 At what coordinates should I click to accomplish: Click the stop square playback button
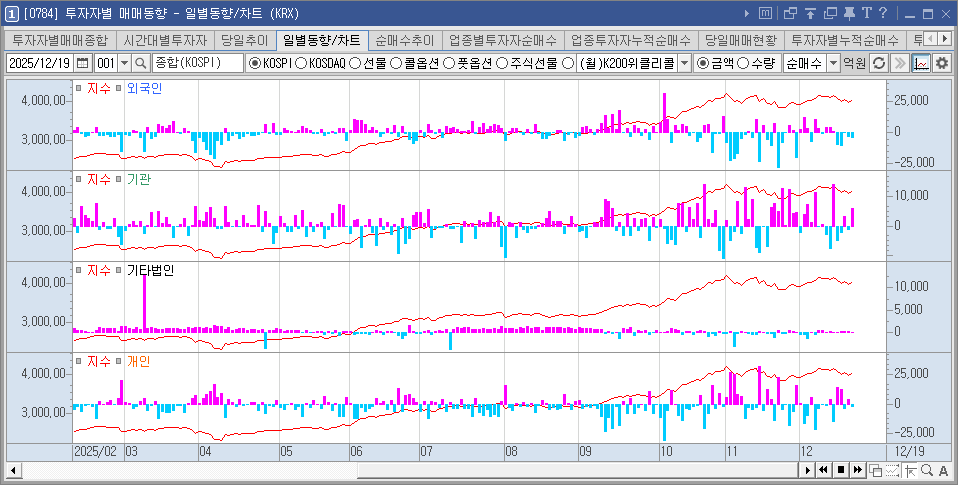tap(841, 470)
